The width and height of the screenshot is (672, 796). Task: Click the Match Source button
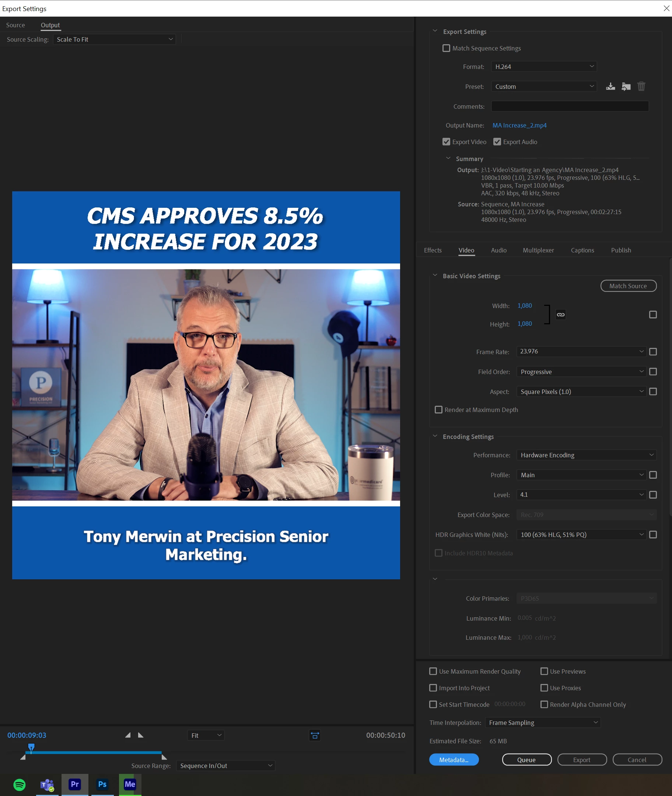pyautogui.click(x=628, y=286)
